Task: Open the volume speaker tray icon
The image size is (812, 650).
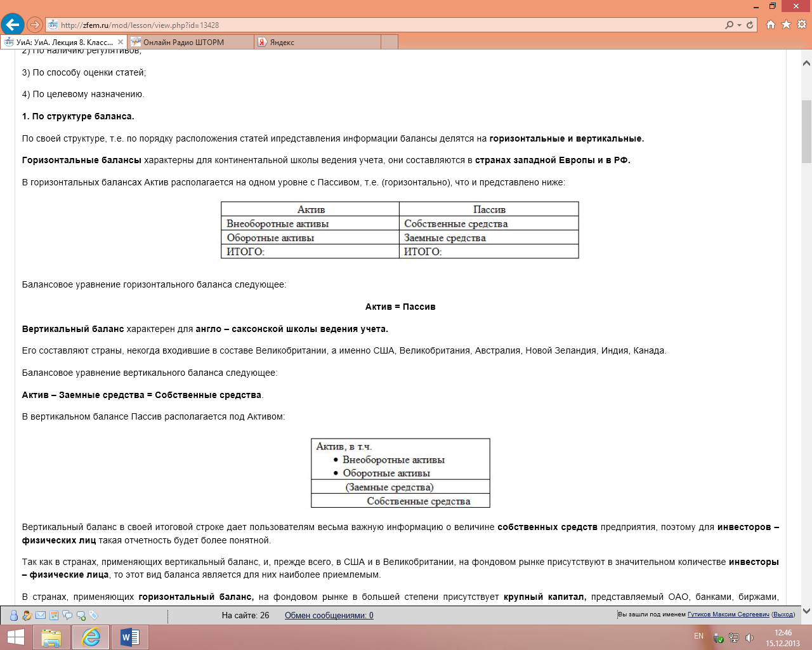Action: tap(749, 638)
